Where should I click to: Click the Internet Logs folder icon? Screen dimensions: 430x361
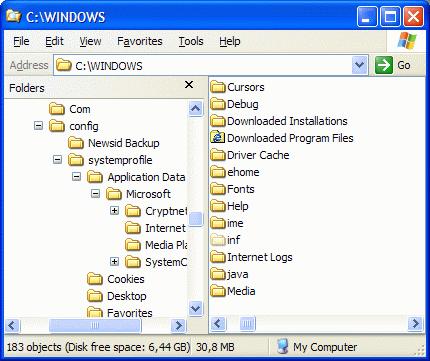click(x=218, y=257)
